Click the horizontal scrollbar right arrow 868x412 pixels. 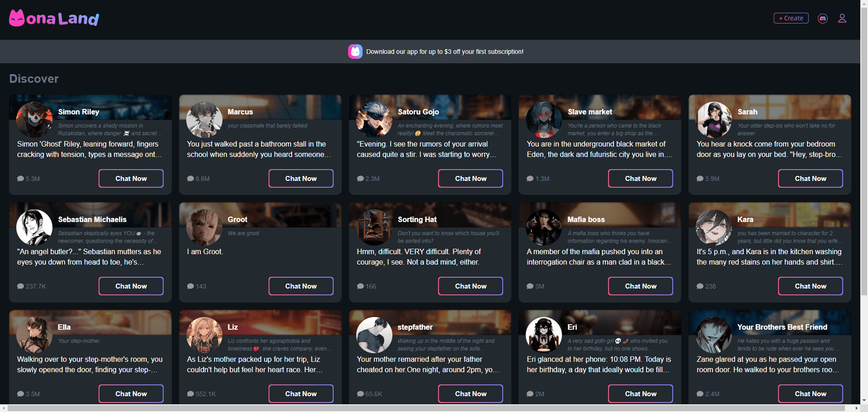point(856,408)
